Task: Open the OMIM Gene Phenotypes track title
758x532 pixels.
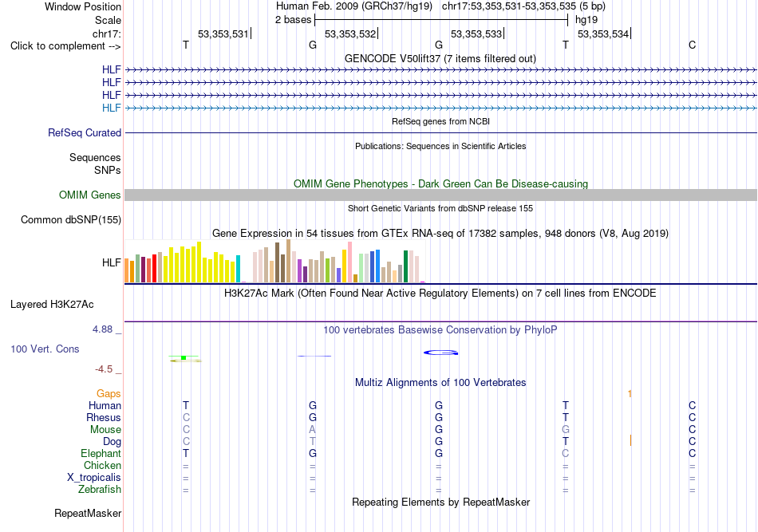Action: click(x=441, y=183)
